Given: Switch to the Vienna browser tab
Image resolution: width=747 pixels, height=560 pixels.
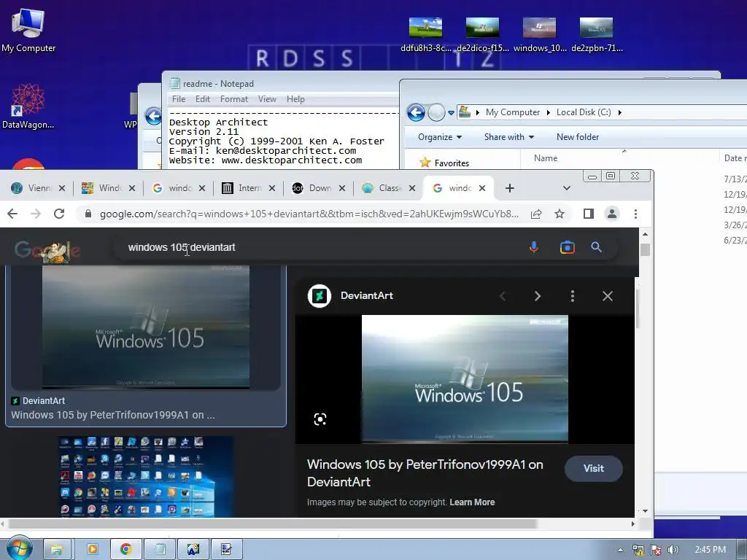Looking at the screenshot, I should (x=38, y=188).
